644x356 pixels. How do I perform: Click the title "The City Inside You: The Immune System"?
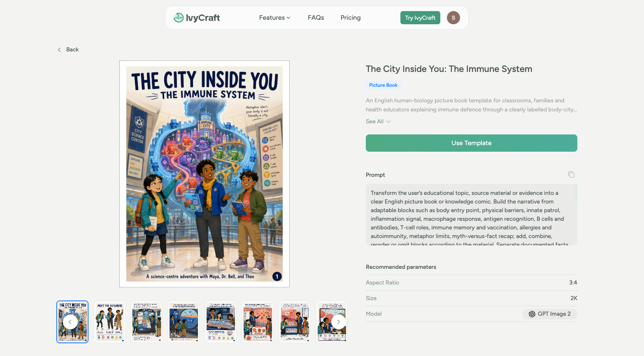coord(449,69)
